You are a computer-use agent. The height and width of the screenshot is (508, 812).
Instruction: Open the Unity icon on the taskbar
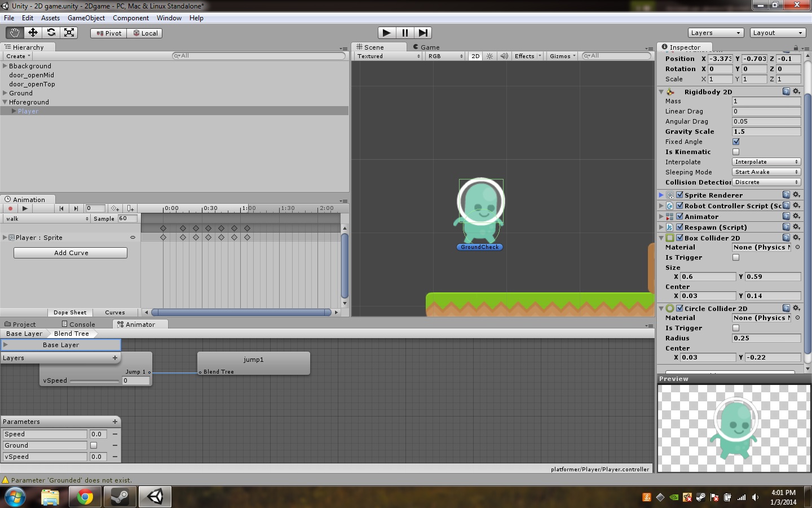click(x=156, y=497)
